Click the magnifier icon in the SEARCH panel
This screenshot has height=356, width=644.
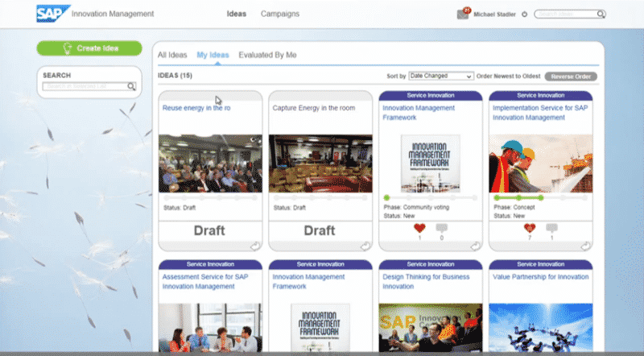[x=131, y=86]
